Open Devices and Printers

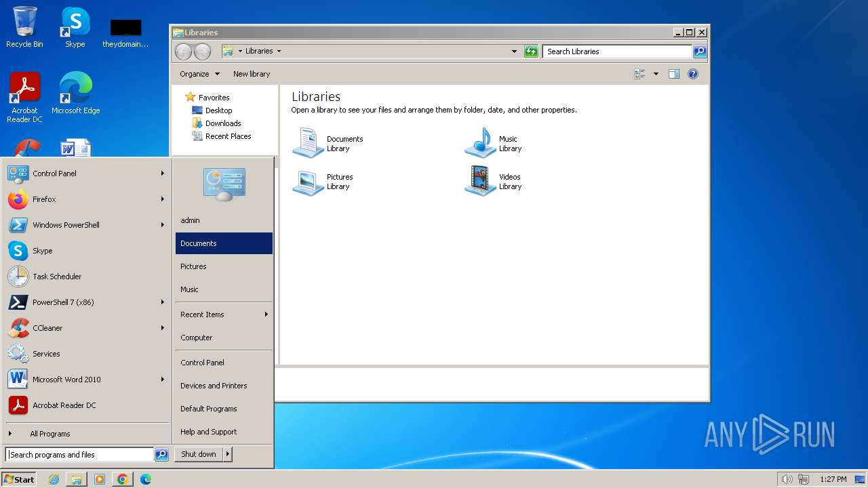coord(224,386)
